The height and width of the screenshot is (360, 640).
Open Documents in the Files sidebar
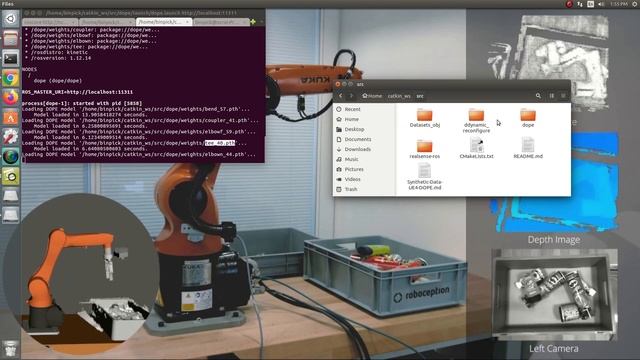[364, 139]
